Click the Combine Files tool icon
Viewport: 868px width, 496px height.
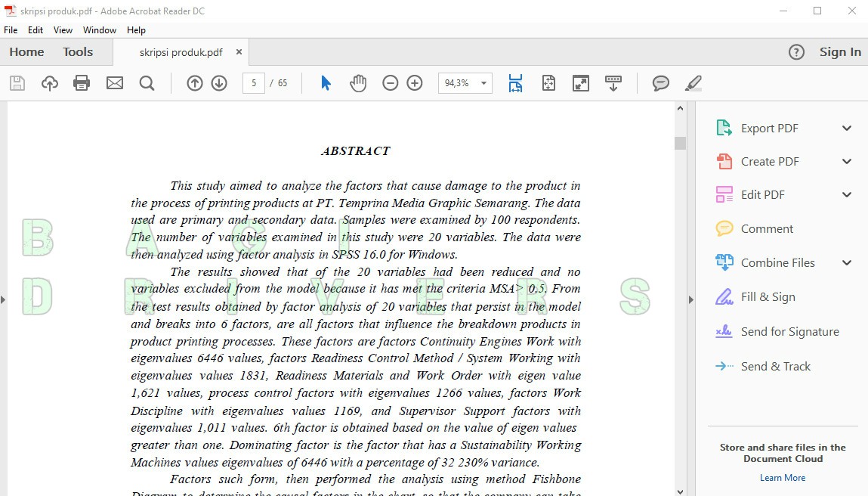[x=724, y=262]
